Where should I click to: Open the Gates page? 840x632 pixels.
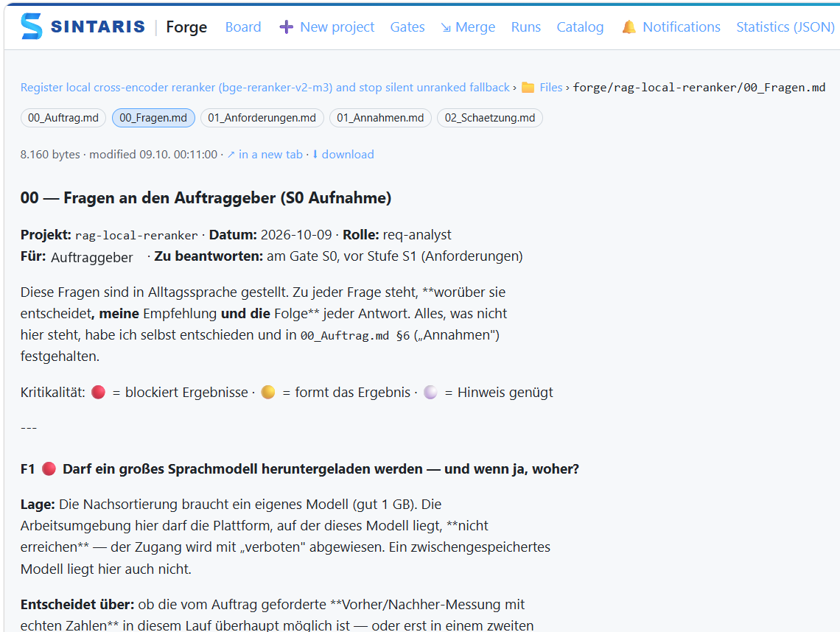pos(407,27)
